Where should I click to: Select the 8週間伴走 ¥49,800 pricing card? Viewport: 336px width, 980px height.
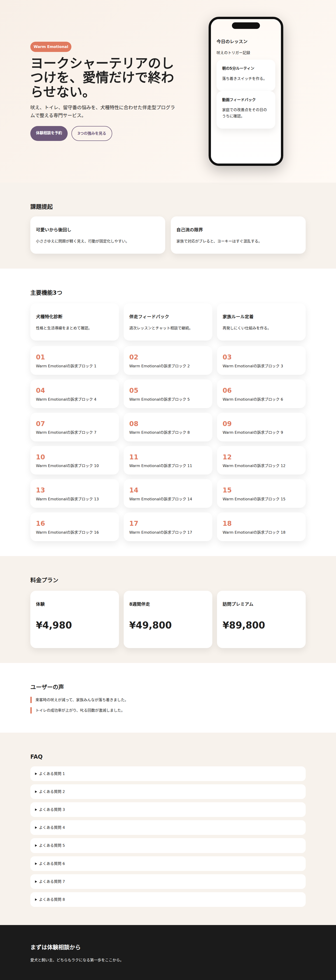click(x=168, y=619)
